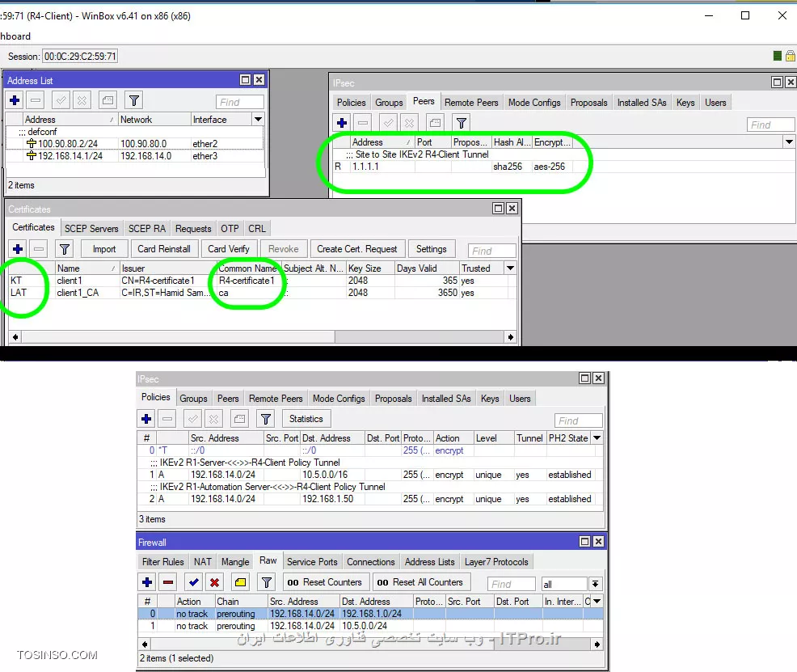Disable X icon in Address List toolbar
This screenshot has height=672, width=797.
[82, 100]
